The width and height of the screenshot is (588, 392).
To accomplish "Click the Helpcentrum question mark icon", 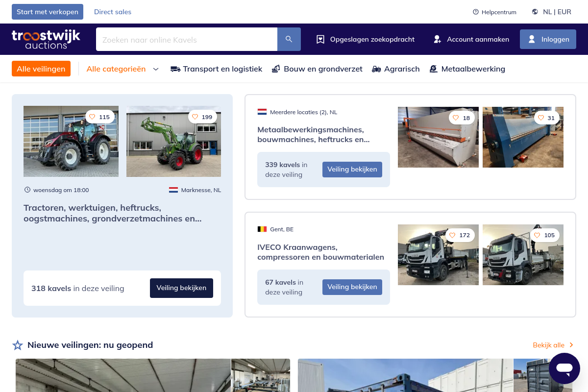I will pos(475,12).
